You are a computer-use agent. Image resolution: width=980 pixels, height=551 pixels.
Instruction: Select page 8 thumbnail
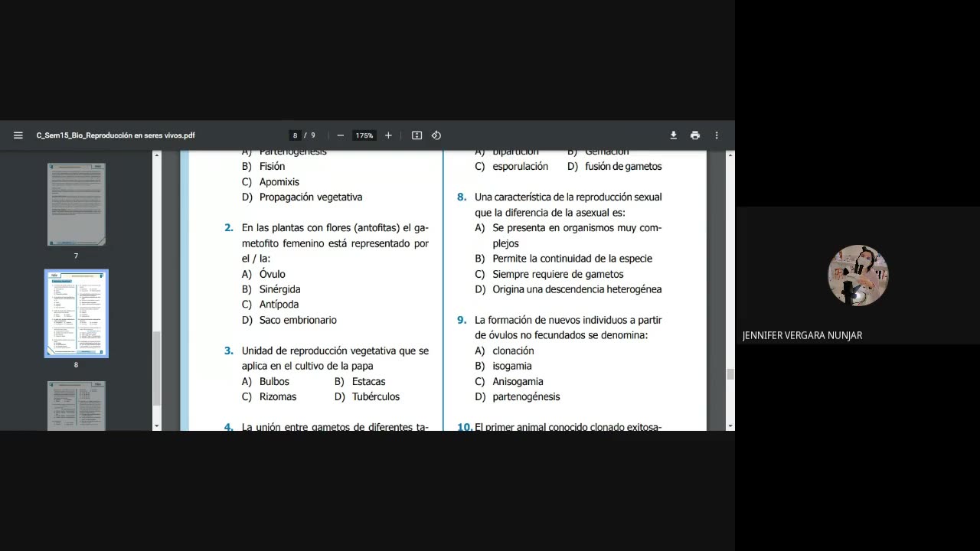(x=76, y=313)
